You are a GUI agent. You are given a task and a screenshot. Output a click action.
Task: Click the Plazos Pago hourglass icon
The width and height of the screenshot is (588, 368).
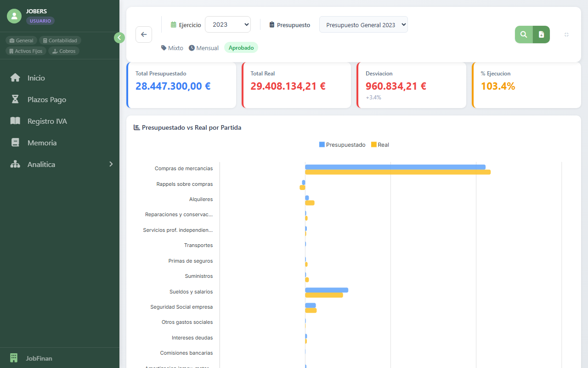click(x=15, y=99)
